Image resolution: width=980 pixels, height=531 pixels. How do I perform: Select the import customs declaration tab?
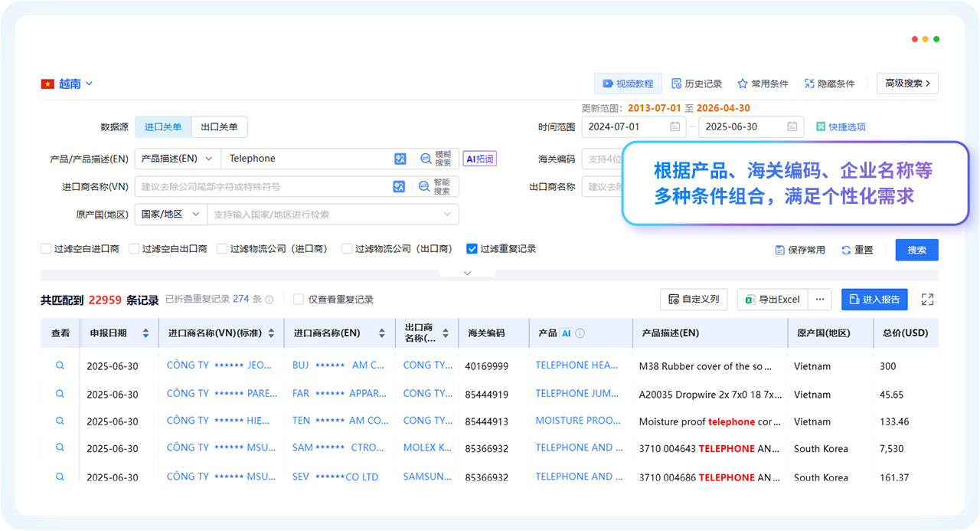(163, 127)
